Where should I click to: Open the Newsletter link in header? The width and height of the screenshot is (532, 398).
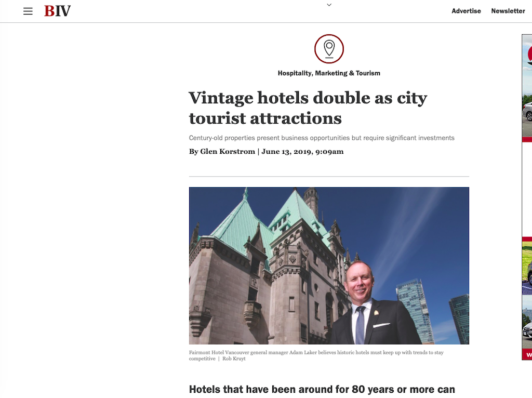[508, 11]
